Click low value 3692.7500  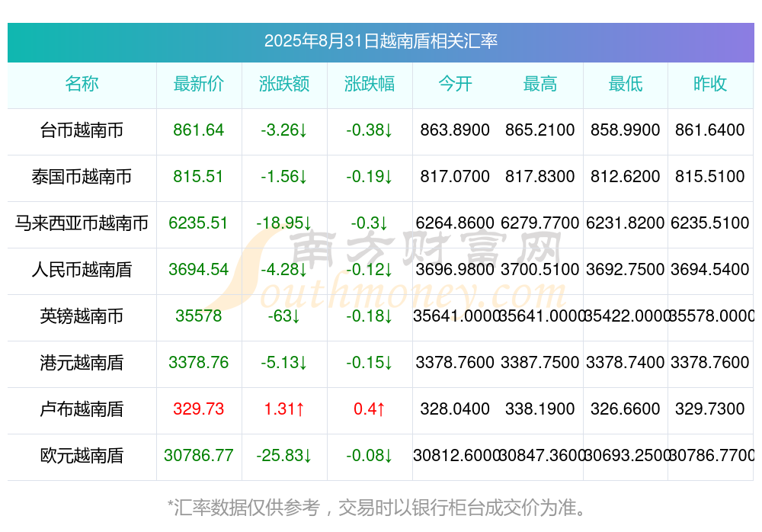point(626,269)
